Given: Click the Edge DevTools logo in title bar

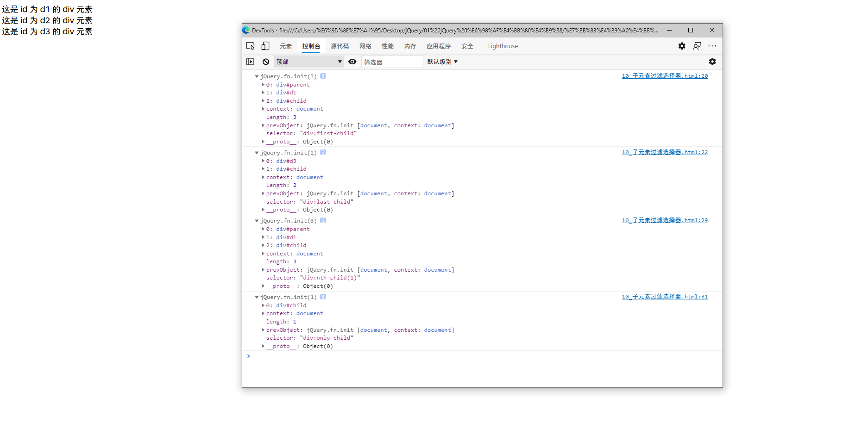Looking at the screenshot, I should tap(246, 30).
